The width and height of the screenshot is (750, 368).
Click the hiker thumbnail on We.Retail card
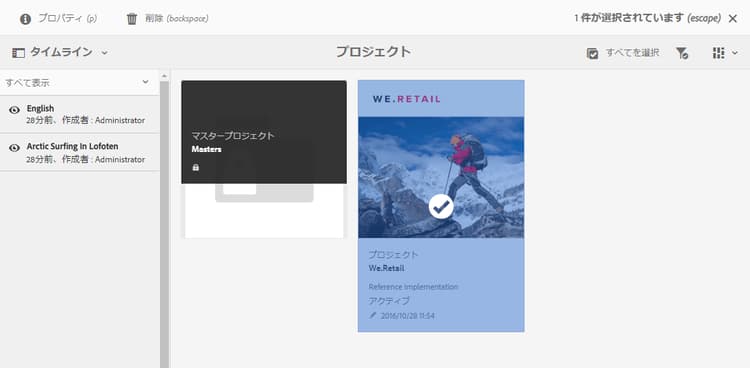[x=441, y=177]
